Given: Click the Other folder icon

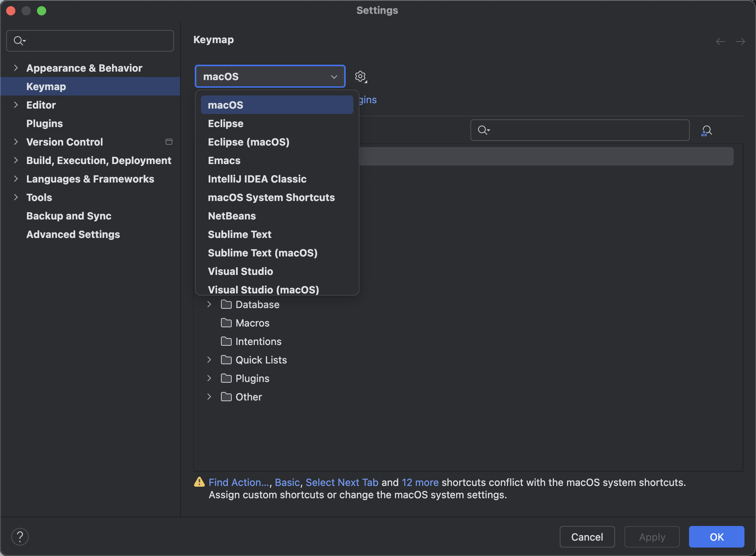Looking at the screenshot, I should (x=226, y=397).
